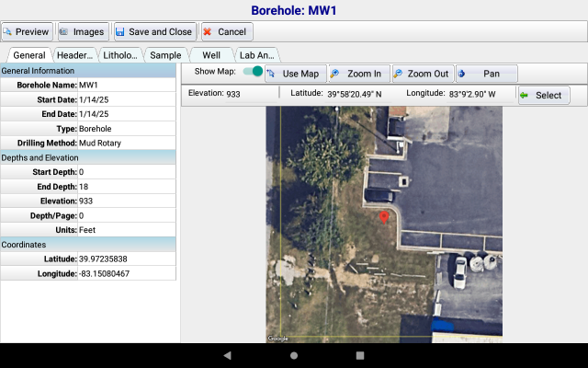Click the Select button with green arrow

click(x=544, y=95)
